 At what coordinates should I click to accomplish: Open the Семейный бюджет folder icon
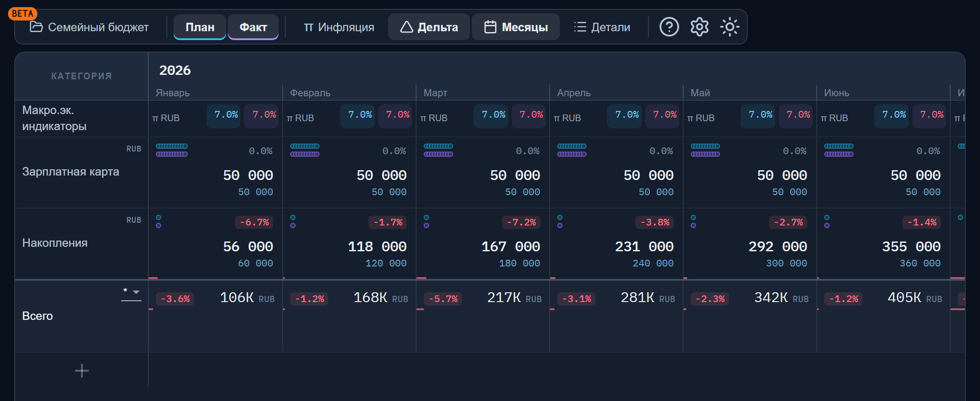(x=36, y=27)
